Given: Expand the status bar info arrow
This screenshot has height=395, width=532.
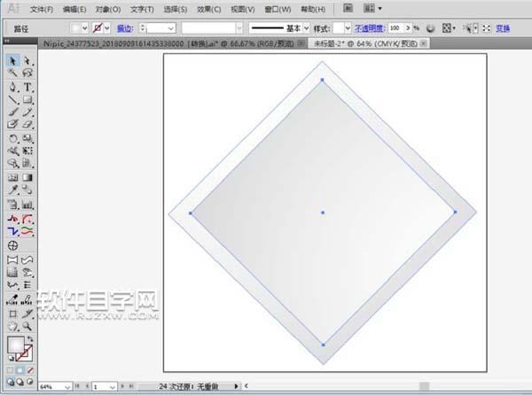Looking at the screenshot, I should (236, 386).
